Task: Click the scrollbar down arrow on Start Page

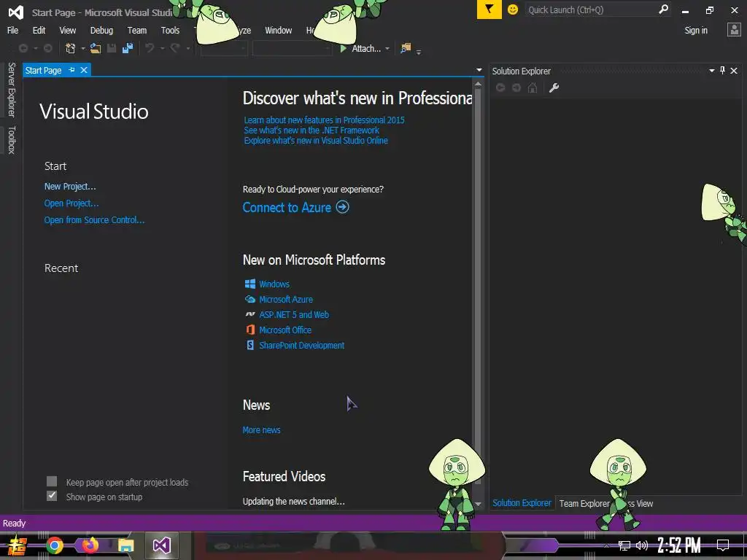Action: pyautogui.click(x=478, y=504)
